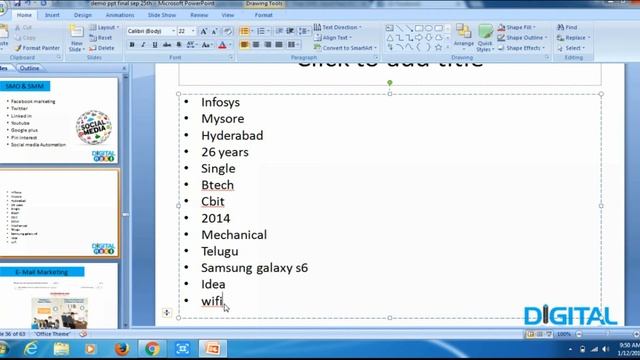Open the font name combo box

click(x=151, y=31)
